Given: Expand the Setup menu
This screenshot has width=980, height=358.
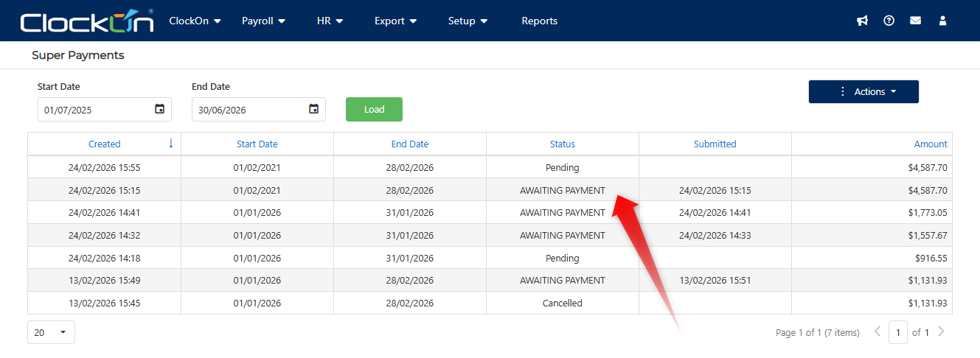Looking at the screenshot, I should (468, 21).
